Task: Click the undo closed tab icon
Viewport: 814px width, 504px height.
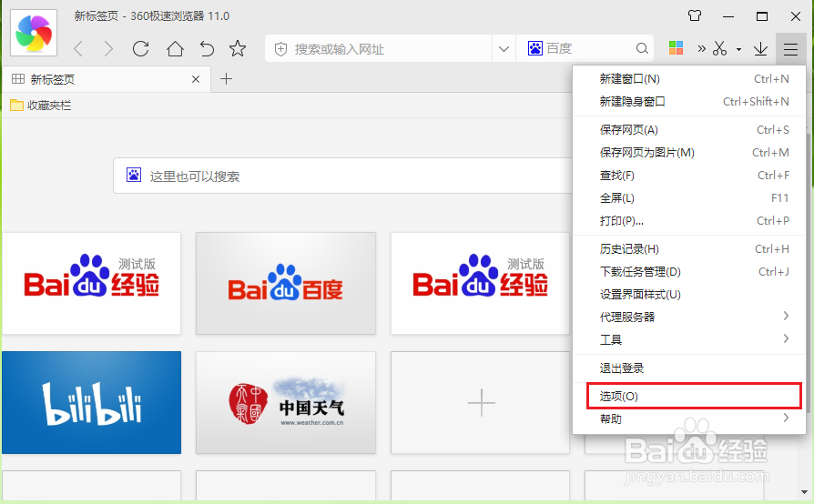Action: 207,49
